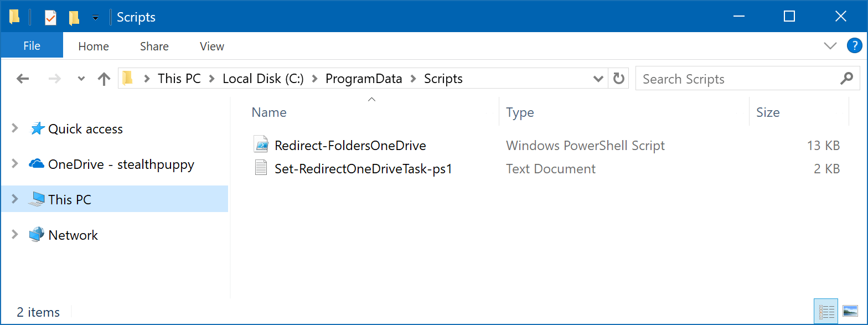The image size is (868, 325).
Task: Select This PC in navigation pane
Action: click(70, 200)
